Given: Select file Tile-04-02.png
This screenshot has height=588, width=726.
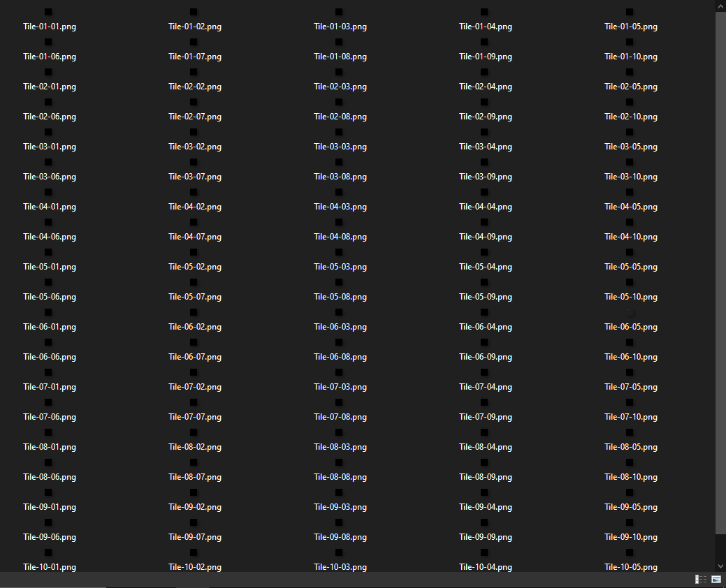Looking at the screenshot, I should click(x=195, y=207).
